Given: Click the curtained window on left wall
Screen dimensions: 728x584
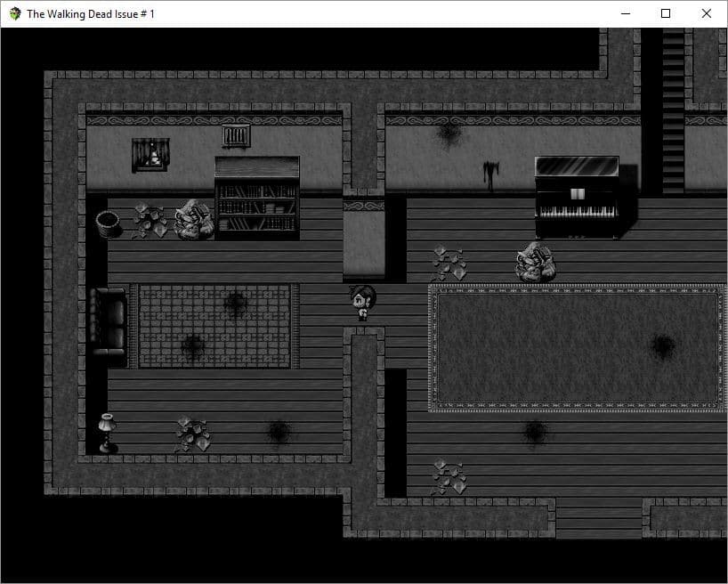Looking at the screenshot, I should point(150,155).
